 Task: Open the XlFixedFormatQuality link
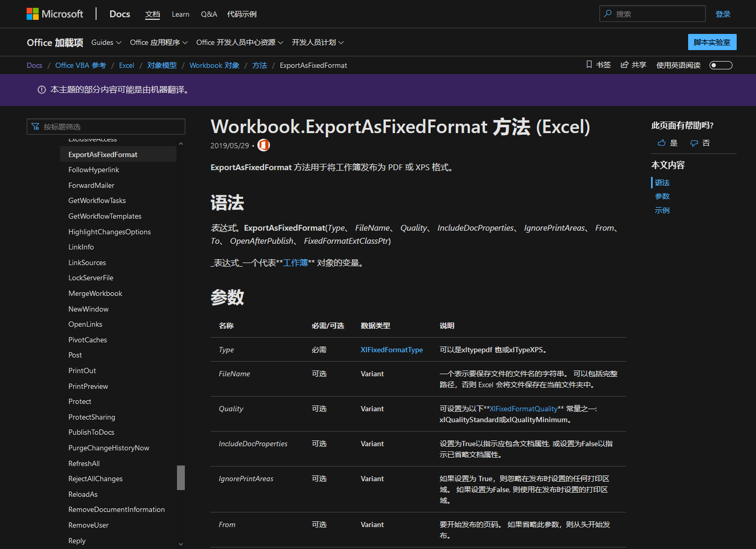pyautogui.click(x=524, y=409)
